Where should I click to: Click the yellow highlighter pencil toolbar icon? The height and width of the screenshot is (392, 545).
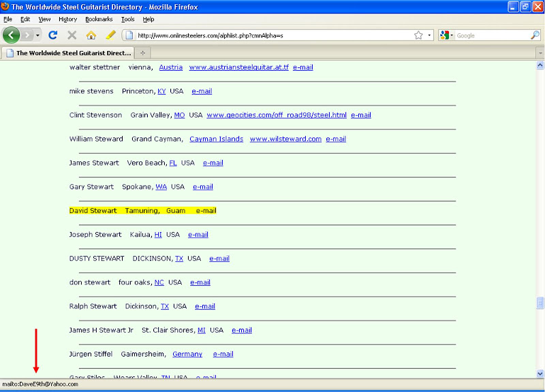coord(110,35)
